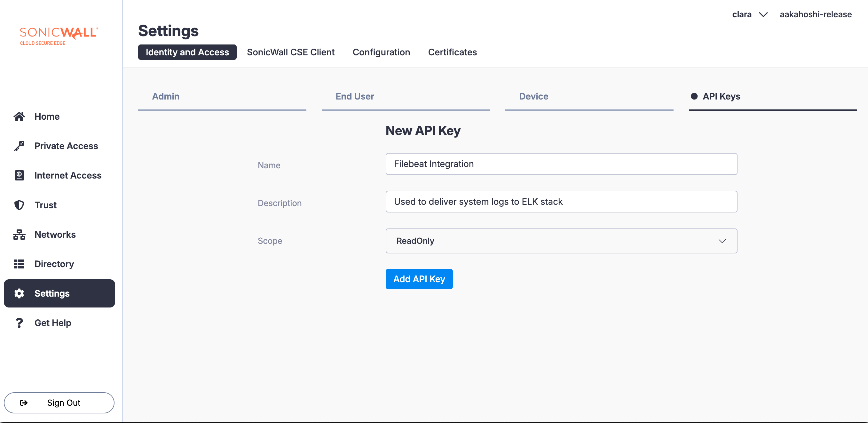This screenshot has height=423, width=868.
Task: Click the Private Access key icon
Action: pos(19,146)
